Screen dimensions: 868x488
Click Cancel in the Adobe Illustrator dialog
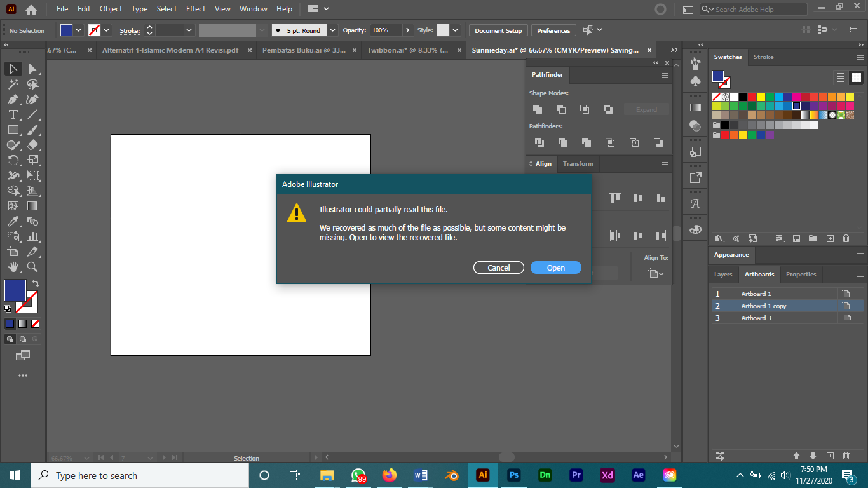499,268
